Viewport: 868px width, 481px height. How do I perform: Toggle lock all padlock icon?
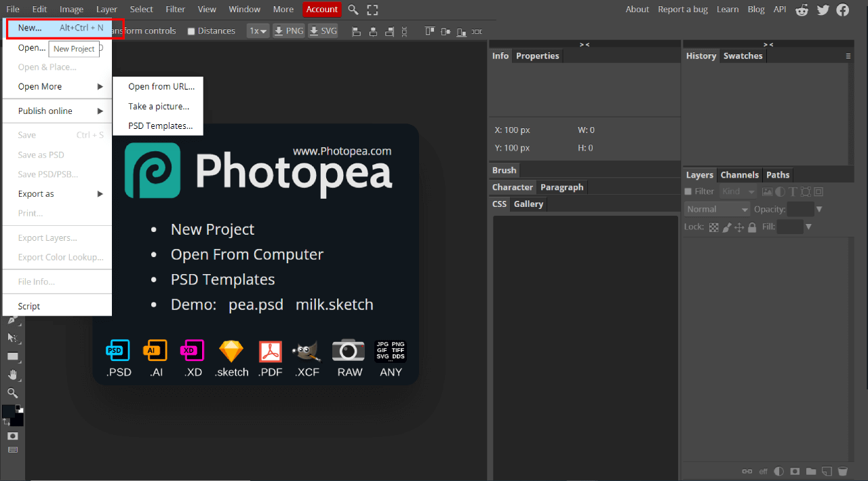[x=752, y=227]
